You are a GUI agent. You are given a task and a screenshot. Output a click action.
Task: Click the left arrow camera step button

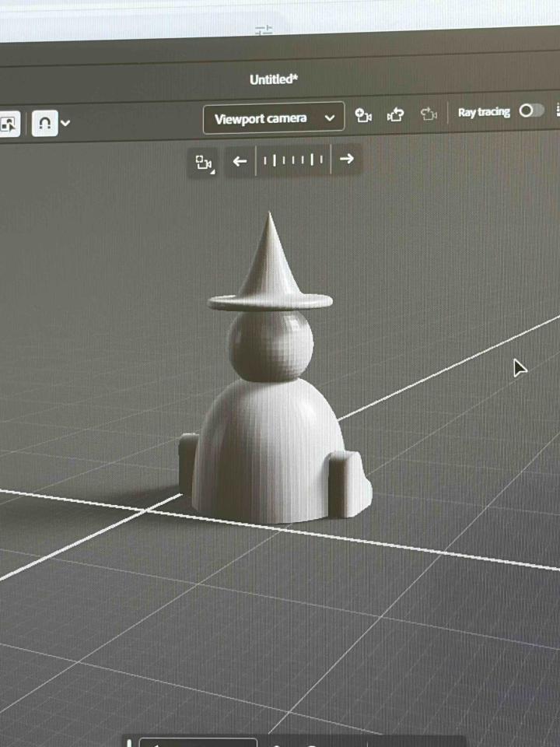coord(240,162)
